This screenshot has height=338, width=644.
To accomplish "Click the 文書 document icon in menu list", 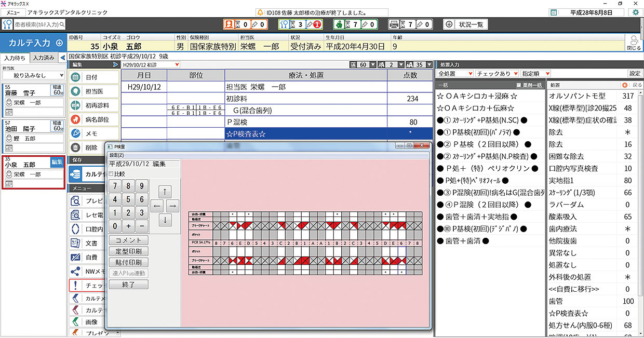I will (75, 243).
